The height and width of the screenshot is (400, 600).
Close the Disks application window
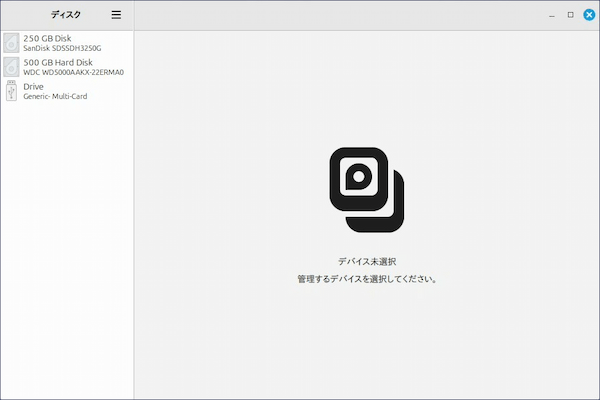coord(589,15)
